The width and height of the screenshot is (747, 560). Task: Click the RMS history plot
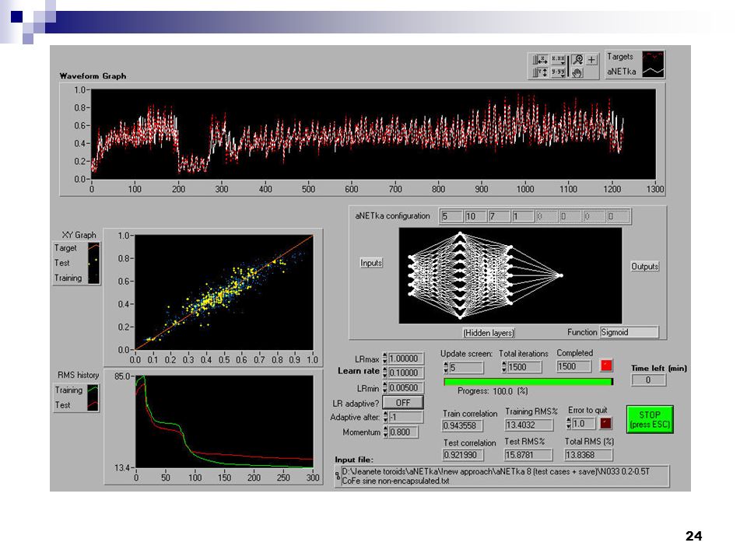pyautogui.click(x=224, y=422)
